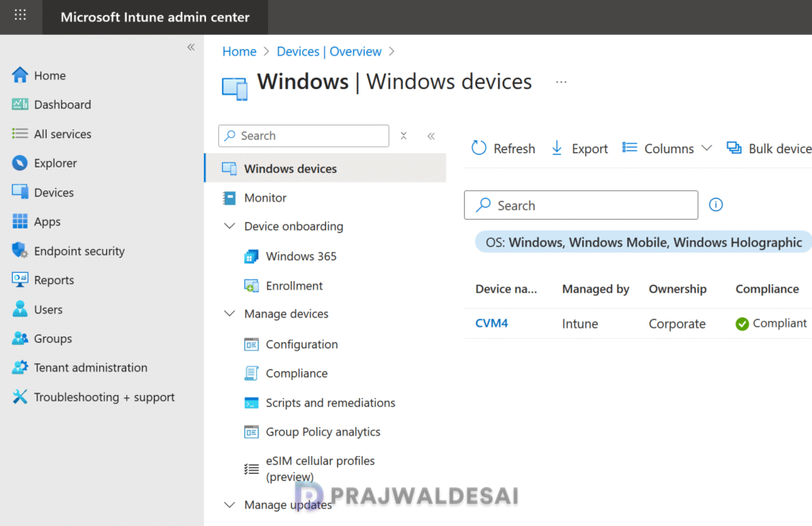Click the Dashboard chart icon

[x=20, y=104]
